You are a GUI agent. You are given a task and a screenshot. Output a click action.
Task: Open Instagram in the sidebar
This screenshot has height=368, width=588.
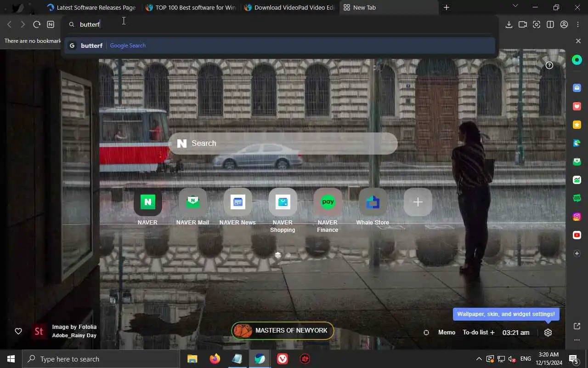coord(577,217)
